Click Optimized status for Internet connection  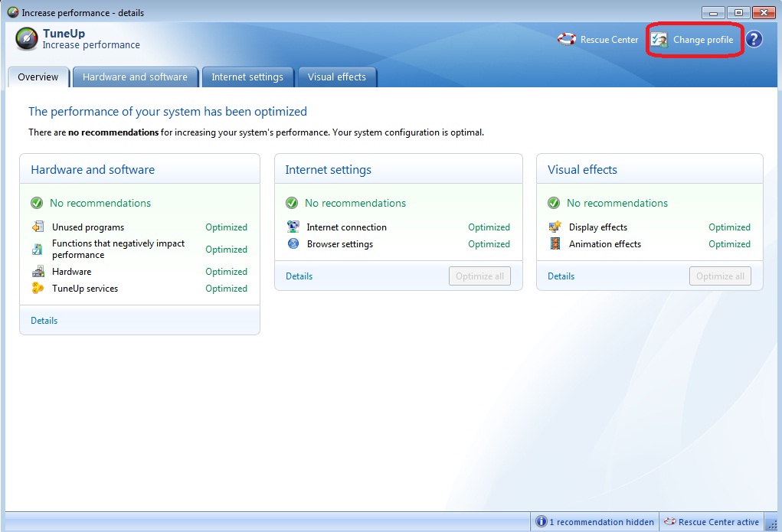(x=489, y=227)
